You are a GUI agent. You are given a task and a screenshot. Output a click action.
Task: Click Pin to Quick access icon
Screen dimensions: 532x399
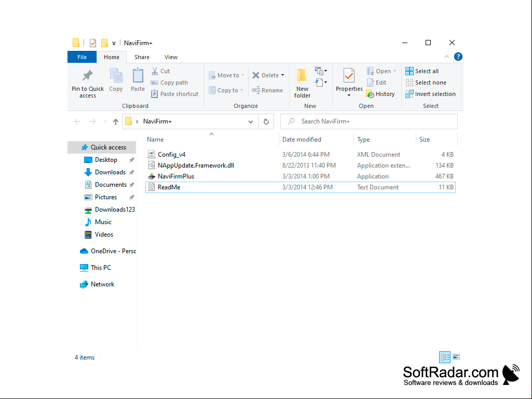[x=88, y=75]
